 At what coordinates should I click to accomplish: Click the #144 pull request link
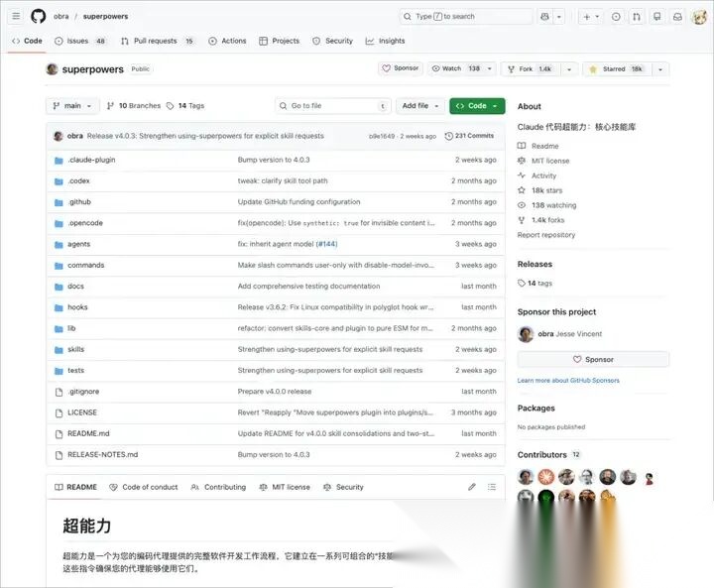point(326,244)
